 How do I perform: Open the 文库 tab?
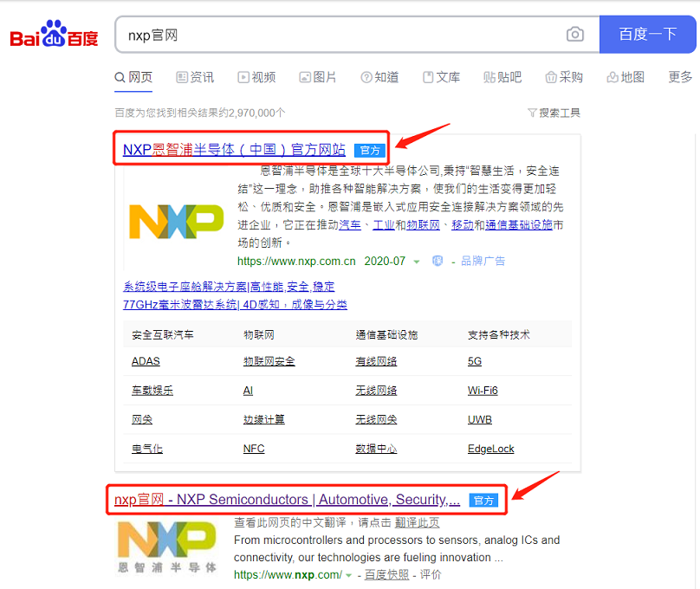(441, 77)
